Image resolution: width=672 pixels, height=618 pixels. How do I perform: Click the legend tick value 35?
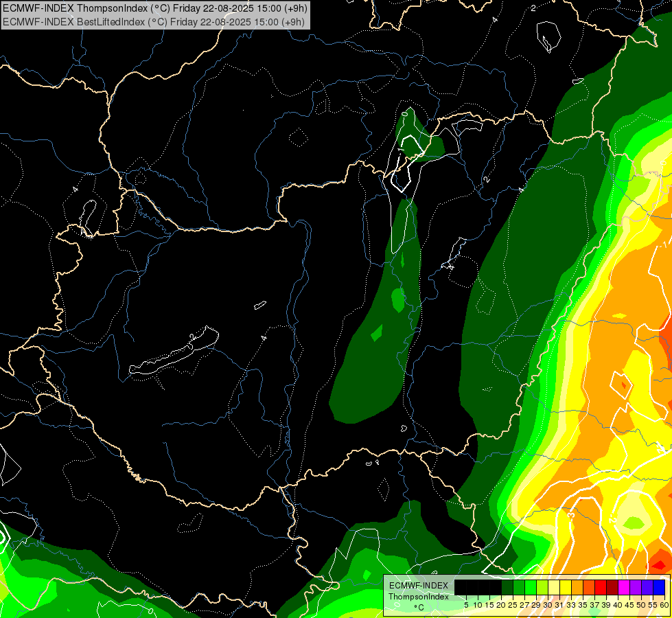click(583, 605)
